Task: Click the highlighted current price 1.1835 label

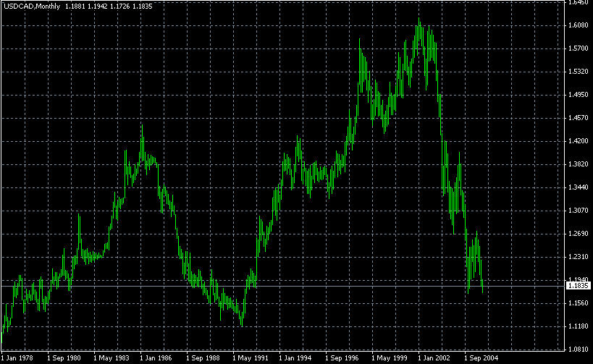Action: (579, 286)
